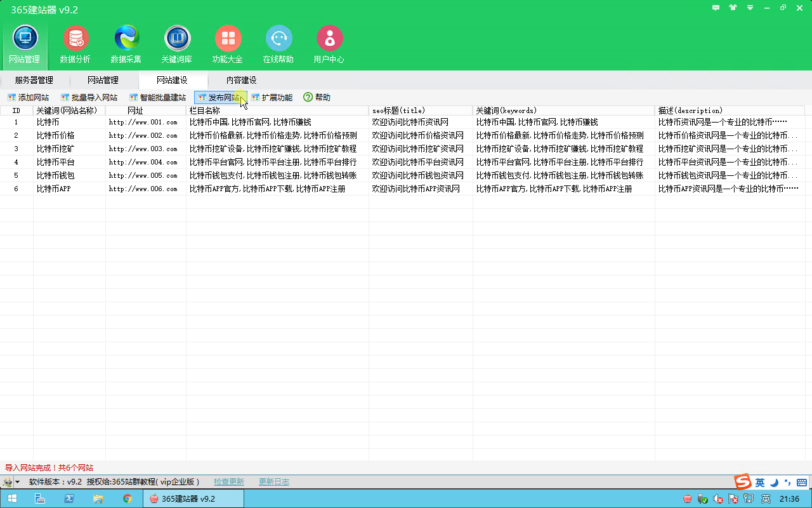Open the 在线帮助 module
This screenshot has height=508, width=812.
coord(278,44)
